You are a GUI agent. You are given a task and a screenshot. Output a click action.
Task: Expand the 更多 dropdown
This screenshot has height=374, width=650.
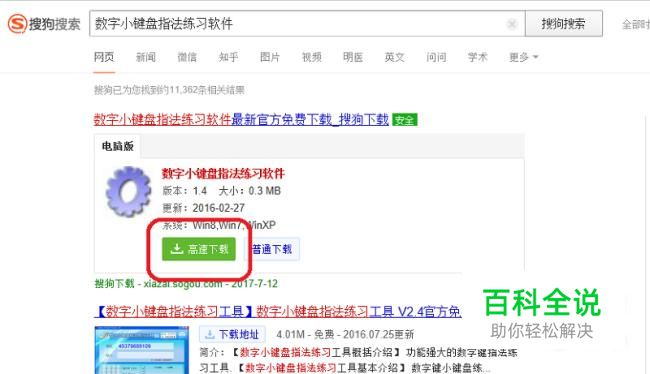524,57
